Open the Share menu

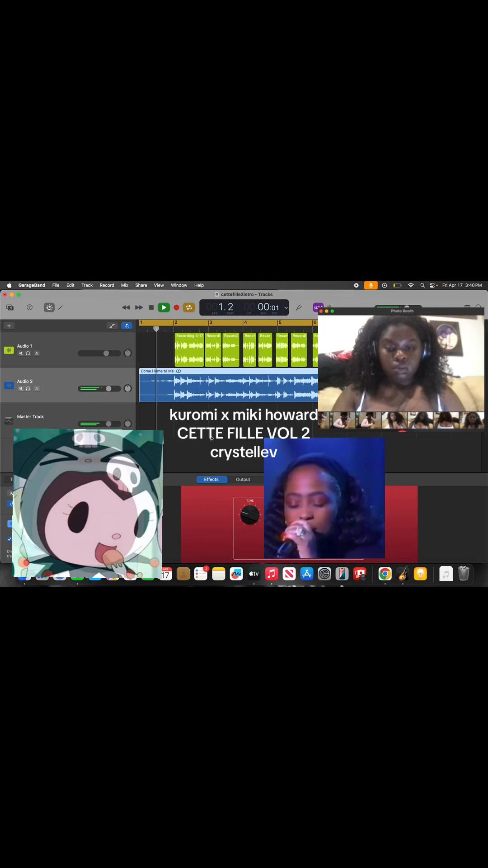141,285
